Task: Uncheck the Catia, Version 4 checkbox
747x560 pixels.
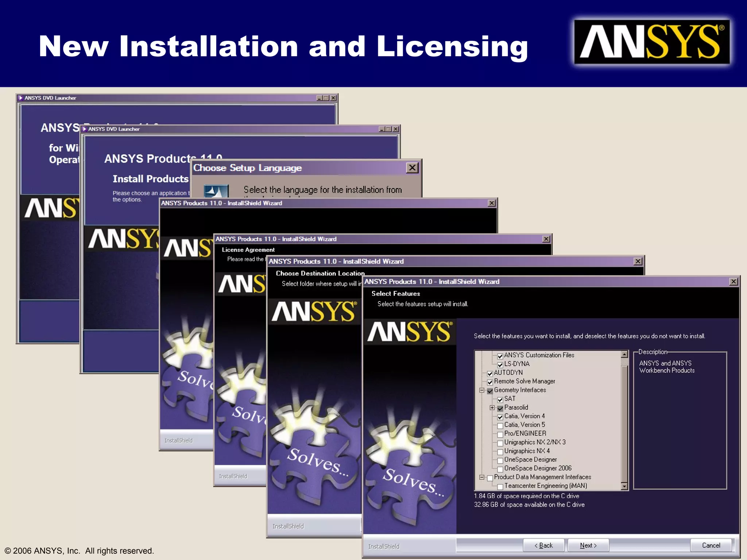Action: pos(500,417)
